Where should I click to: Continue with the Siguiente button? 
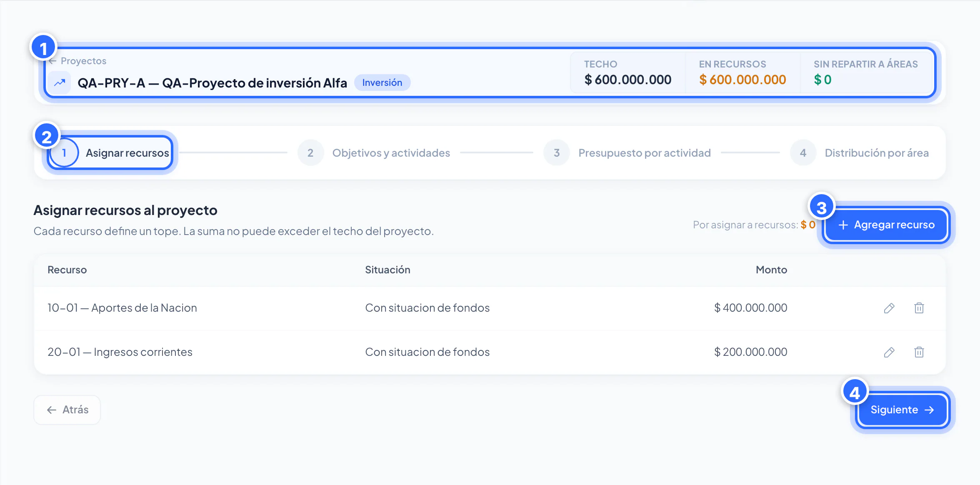click(x=902, y=410)
